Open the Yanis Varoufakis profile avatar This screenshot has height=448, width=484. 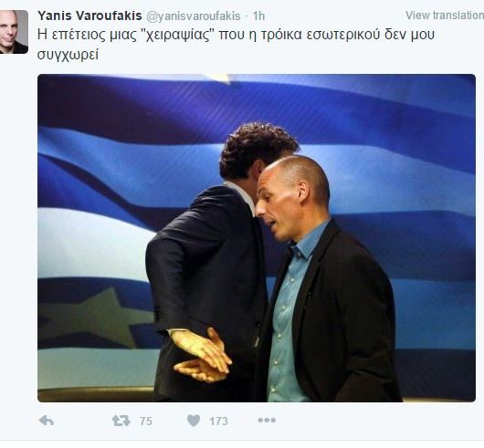click(x=14, y=32)
